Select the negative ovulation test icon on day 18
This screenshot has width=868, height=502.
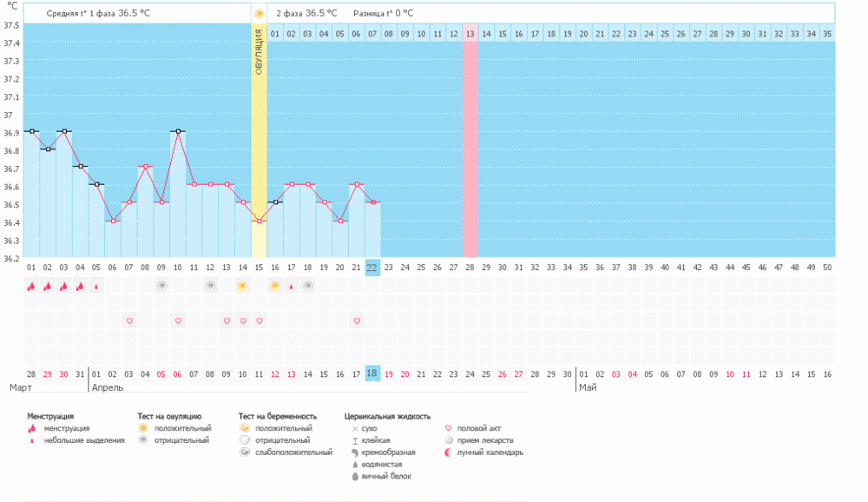(307, 286)
